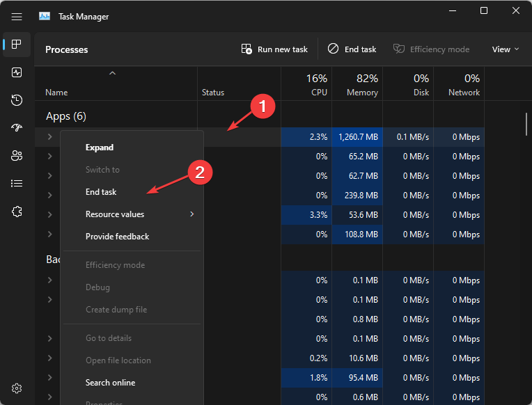Choose Efficiency mode in the context menu
Viewport: 532px width, 405px height.
(132, 265)
